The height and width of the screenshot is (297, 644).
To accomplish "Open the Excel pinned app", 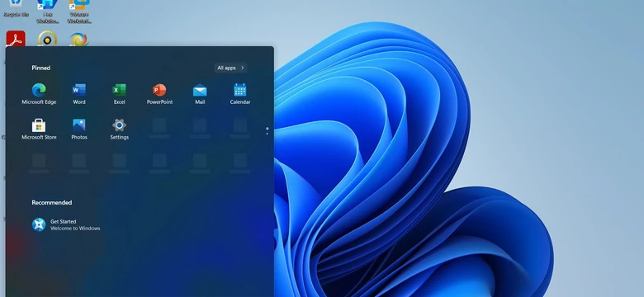I will [119, 94].
